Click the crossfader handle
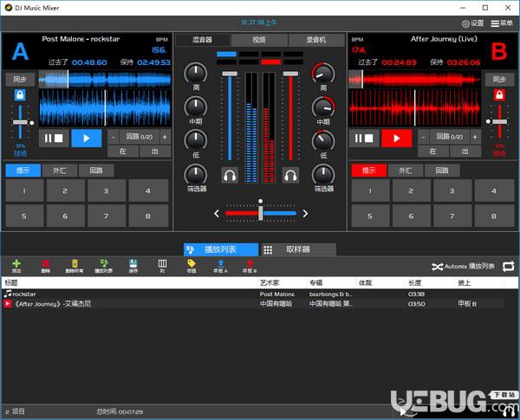The height and width of the screenshot is (420, 520). (x=261, y=213)
